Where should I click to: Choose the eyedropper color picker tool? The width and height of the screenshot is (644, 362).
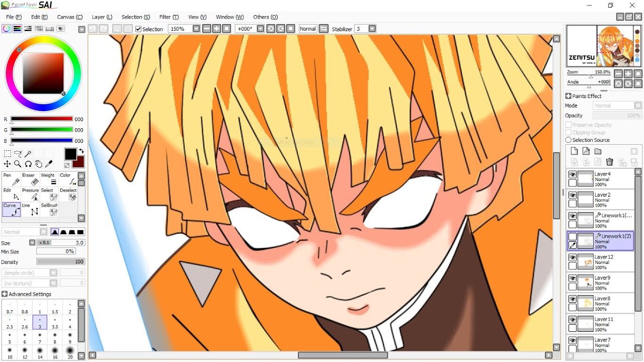tap(49, 164)
